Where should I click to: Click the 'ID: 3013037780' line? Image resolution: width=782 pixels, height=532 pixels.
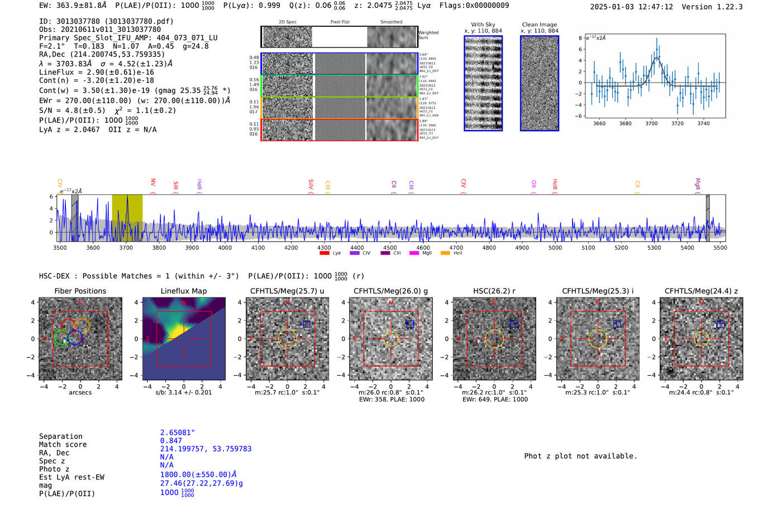(x=106, y=21)
